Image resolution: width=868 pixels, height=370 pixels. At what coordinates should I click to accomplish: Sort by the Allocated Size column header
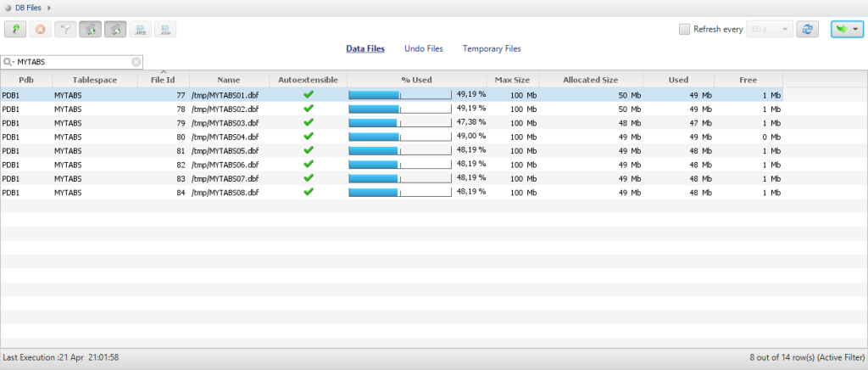point(590,80)
